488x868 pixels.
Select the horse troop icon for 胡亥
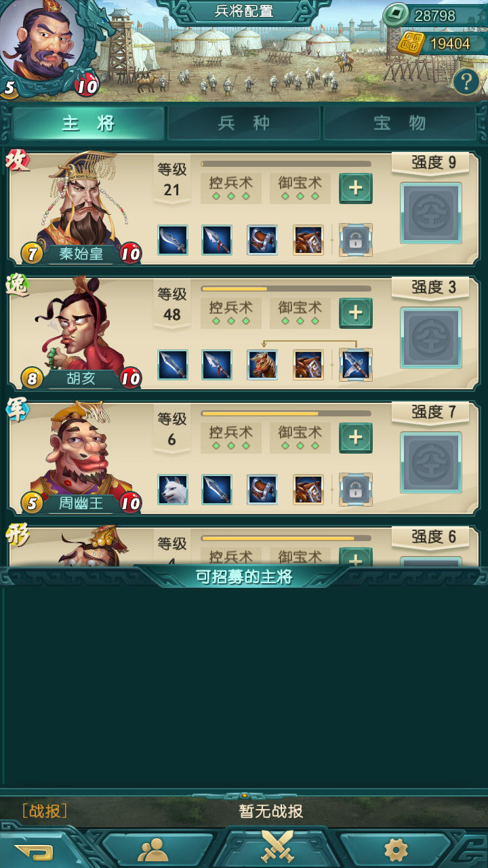tap(262, 365)
